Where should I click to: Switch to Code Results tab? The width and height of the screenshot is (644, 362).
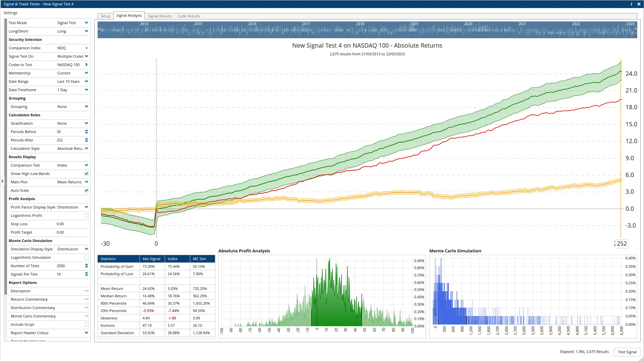(189, 16)
